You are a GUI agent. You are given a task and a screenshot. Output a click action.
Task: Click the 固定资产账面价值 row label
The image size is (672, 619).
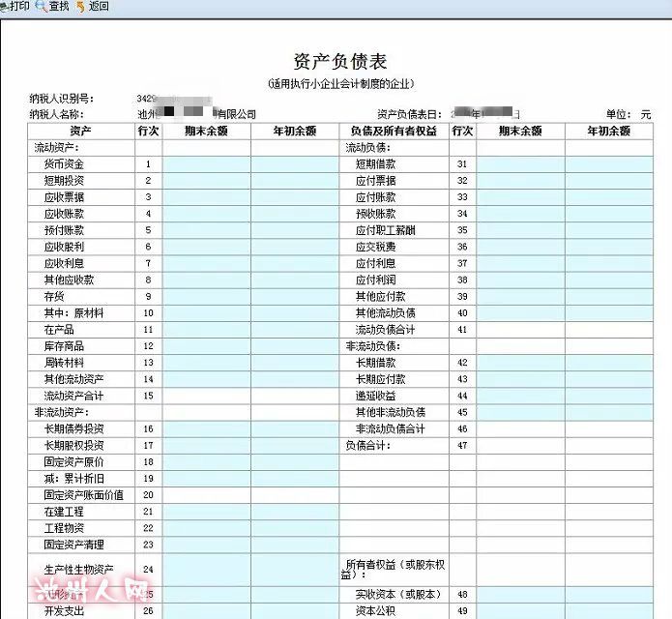[83, 495]
